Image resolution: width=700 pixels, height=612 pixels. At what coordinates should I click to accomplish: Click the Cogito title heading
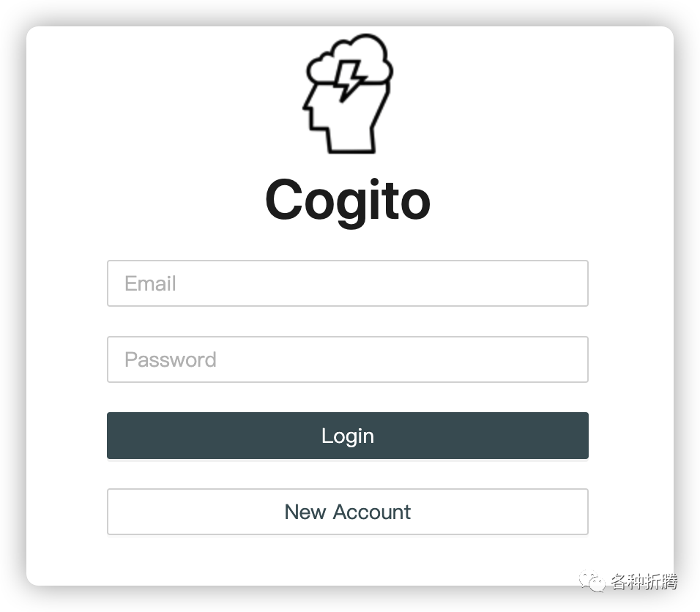(348, 200)
